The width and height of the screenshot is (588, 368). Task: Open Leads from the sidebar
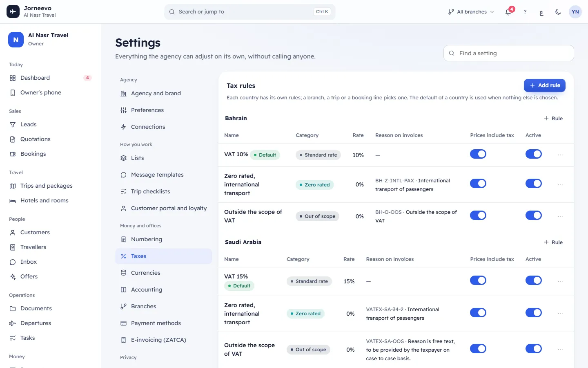tap(51, 124)
